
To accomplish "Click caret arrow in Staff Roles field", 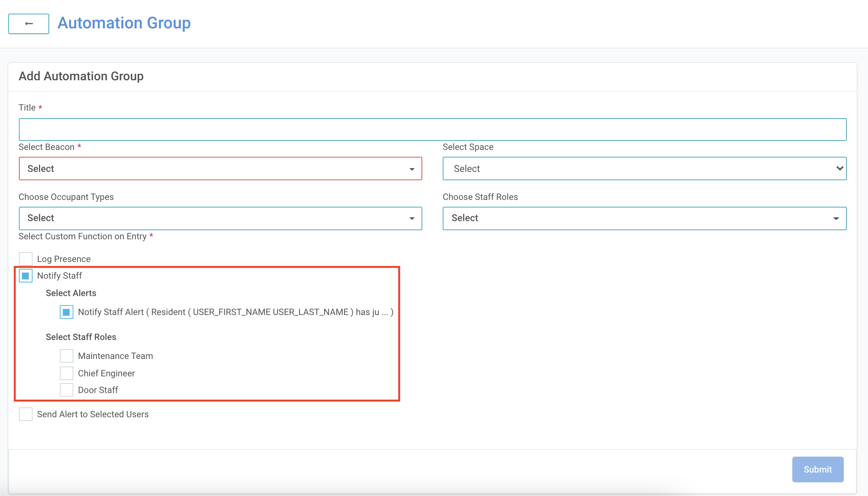I will (x=836, y=218).
